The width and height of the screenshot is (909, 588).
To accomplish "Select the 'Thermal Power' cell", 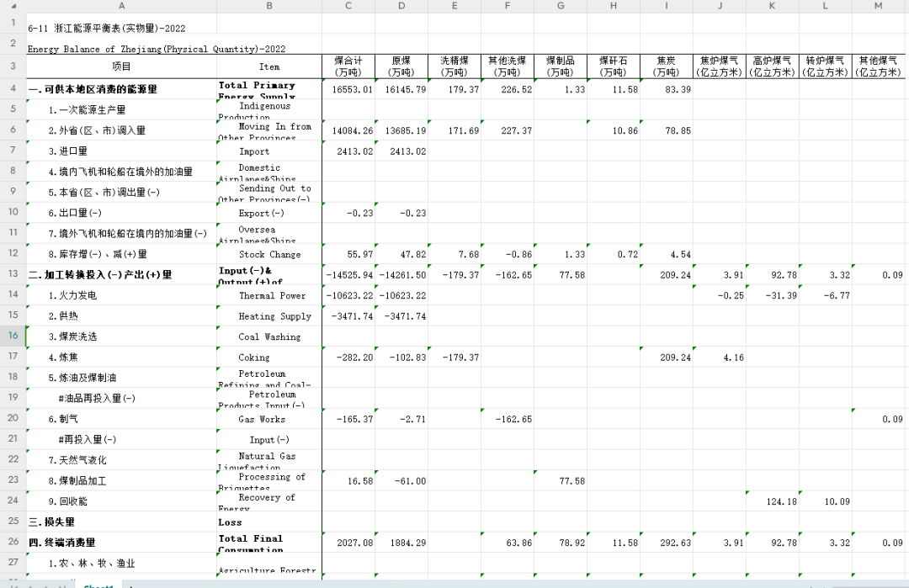I will tap(269, 295).
